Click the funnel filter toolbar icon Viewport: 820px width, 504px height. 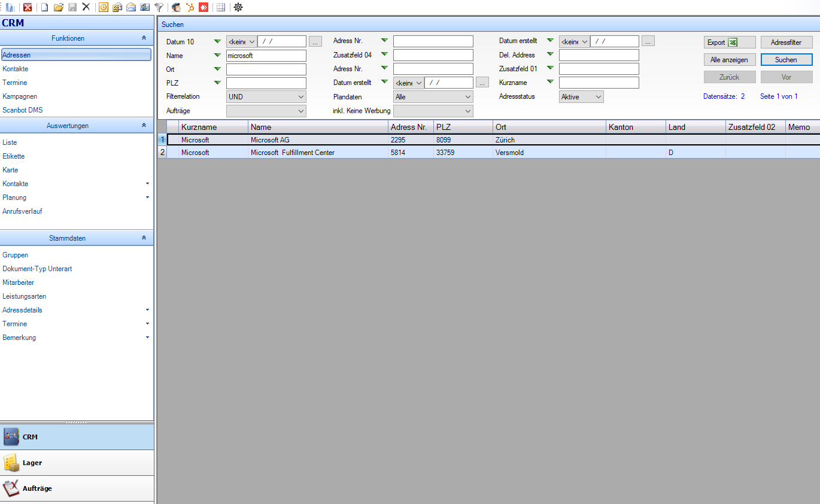click(x=159, y=7)
